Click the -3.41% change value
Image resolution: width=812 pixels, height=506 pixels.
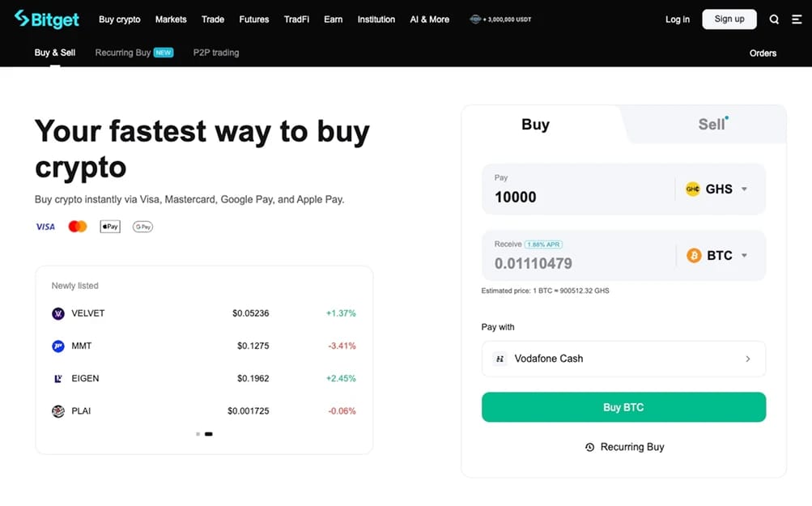[x=342, y=346]
